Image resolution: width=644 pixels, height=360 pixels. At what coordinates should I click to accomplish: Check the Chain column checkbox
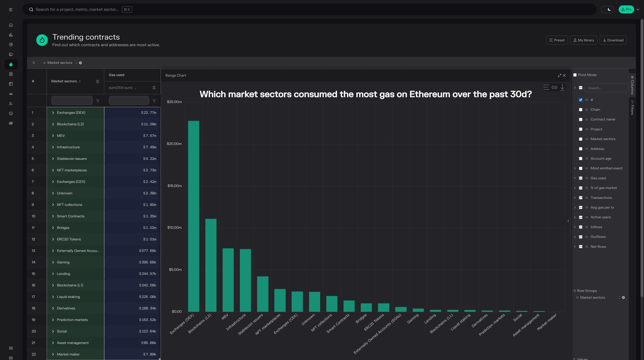tap(581, 110)
